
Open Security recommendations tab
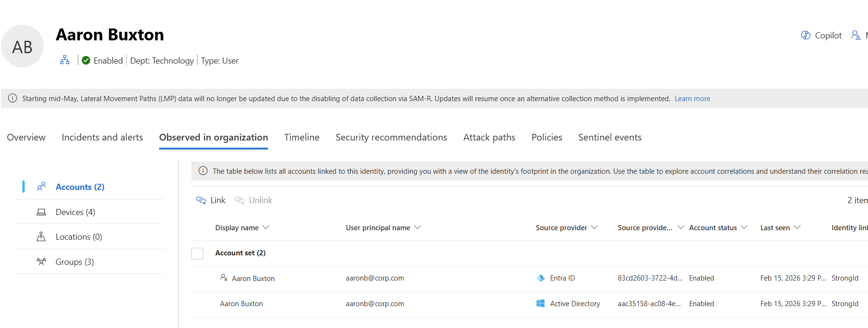(391, 137)
